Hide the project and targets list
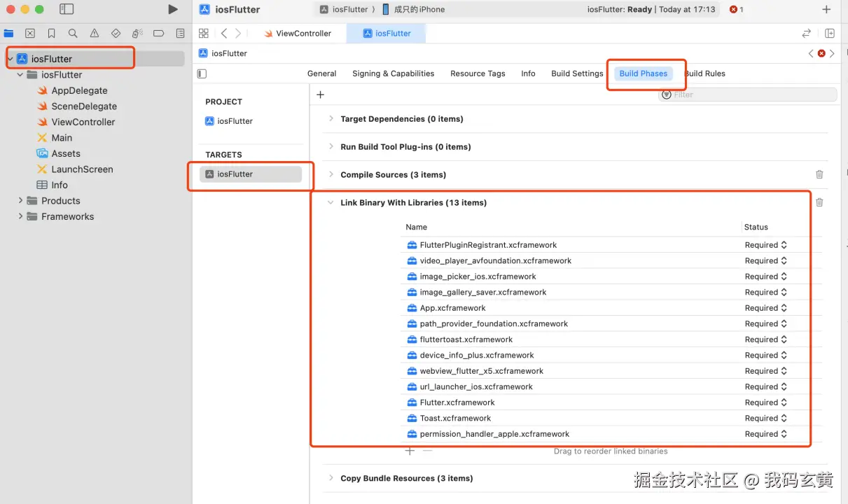 pyautogui.click(x=202, y=73)
